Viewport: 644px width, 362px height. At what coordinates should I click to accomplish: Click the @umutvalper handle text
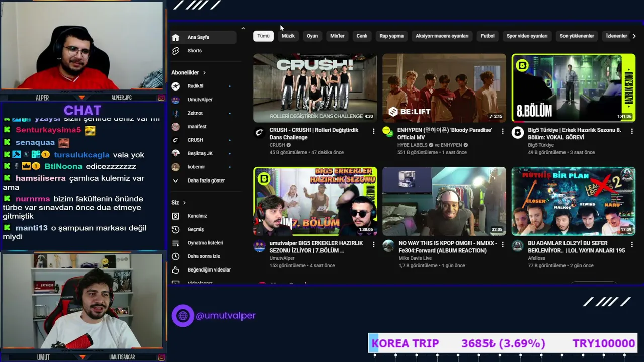tap(225, 316)
